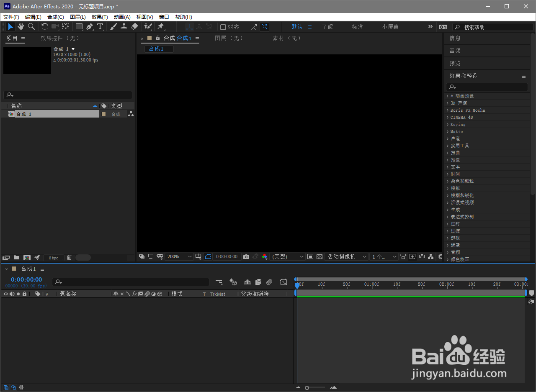
Task: Toggle the composition viewer lock icon
Action: [x=157, y=38]
